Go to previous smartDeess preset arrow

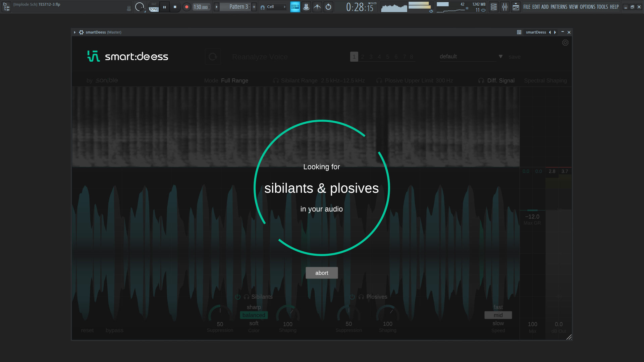[550, 32]
